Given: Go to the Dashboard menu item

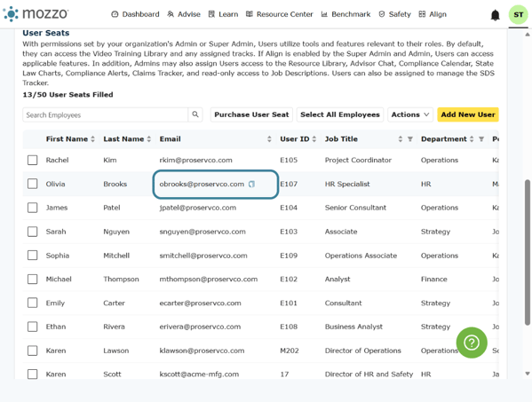Looking at the screenshot, I should [x=135, y=14].
